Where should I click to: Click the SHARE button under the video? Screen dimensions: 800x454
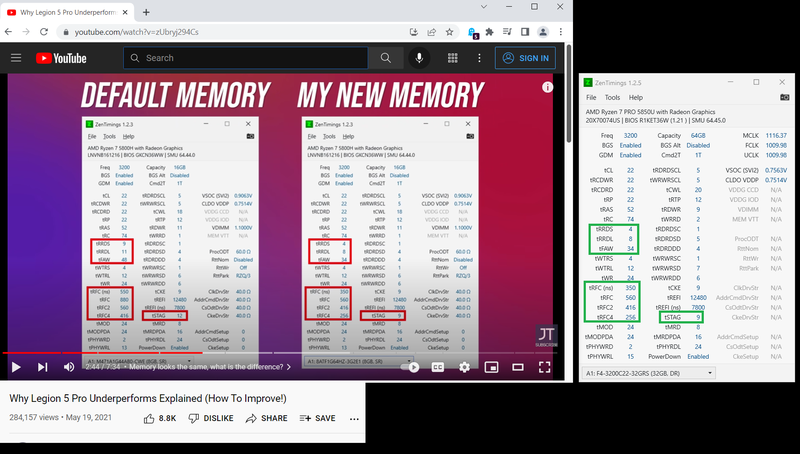[x=268, y=418]
